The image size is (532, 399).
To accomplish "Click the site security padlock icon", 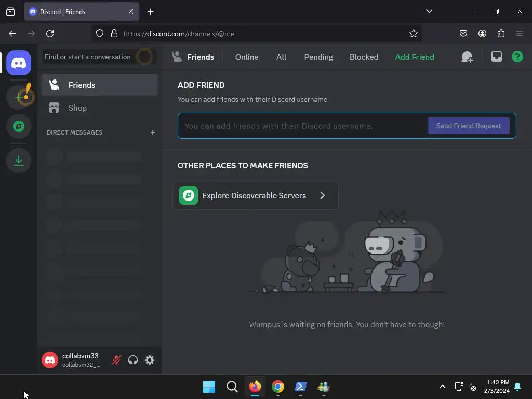I will [114, 34].
